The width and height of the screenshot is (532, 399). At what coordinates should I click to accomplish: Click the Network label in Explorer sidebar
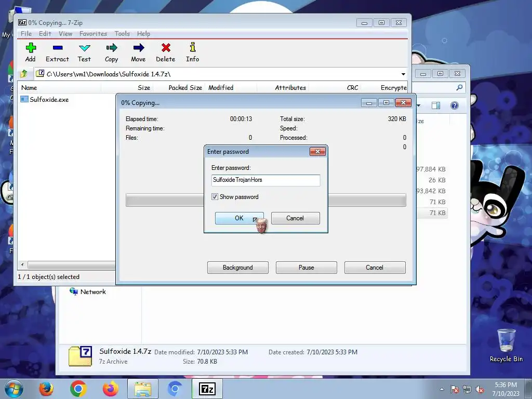pyautogui.click(x=93, y=292)
